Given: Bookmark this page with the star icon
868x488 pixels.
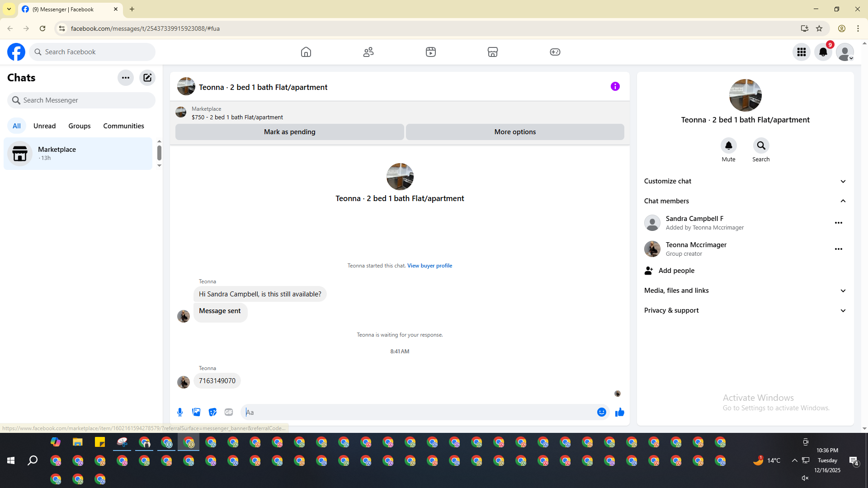Looking at the screenshot, I should point(819,28).
